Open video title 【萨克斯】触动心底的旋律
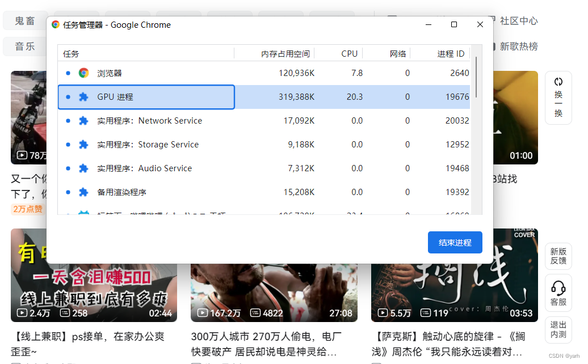 pyautogui.click(x=448, y=344)
